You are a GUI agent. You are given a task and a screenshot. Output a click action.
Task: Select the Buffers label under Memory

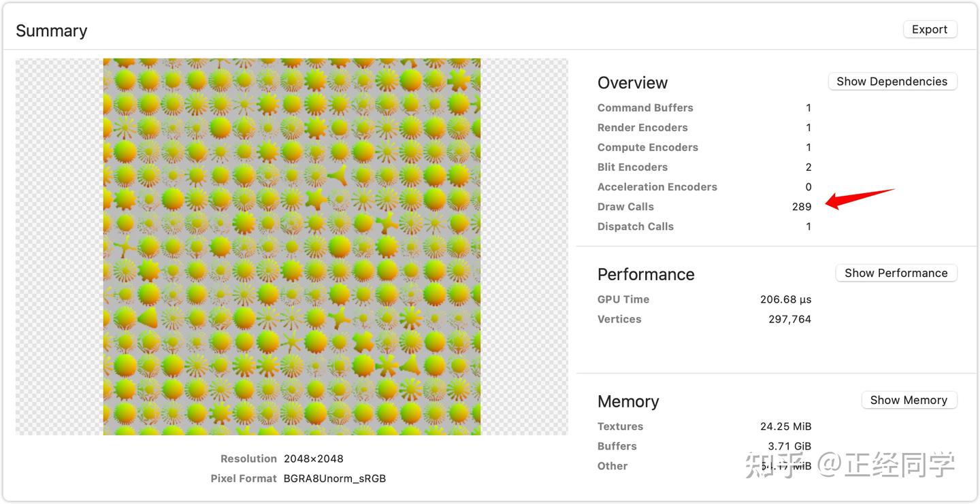point(617,446)
